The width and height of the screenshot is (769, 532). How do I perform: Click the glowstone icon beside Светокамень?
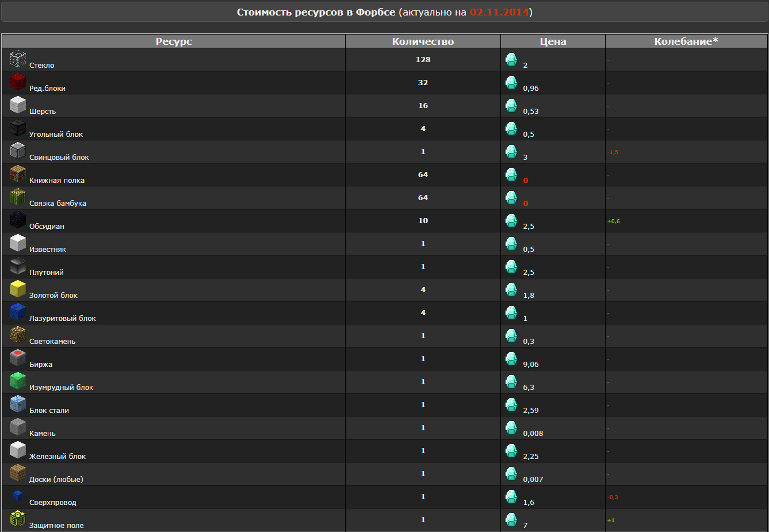[x=18, y=335]
